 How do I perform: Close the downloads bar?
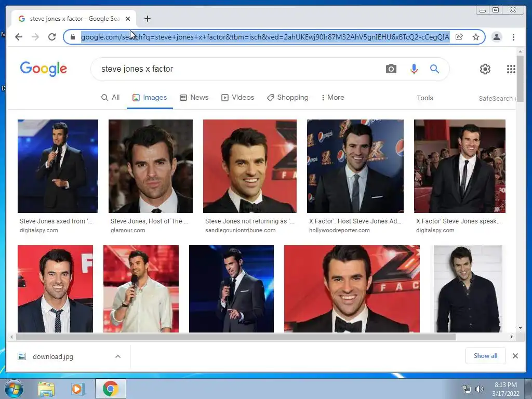click(515, 356)
